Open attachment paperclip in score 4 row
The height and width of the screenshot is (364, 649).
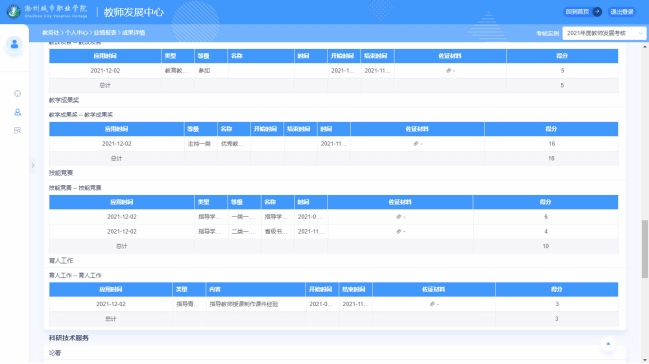click(399, 231)
